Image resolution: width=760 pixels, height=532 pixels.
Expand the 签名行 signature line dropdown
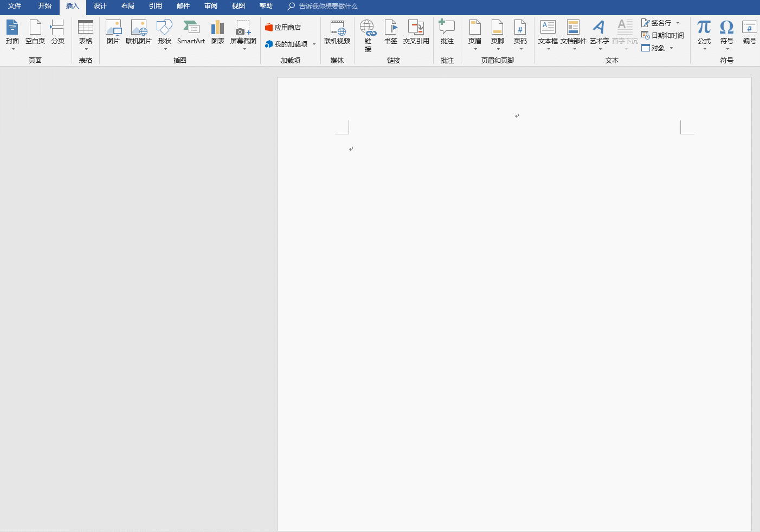[x=678, y=23]
